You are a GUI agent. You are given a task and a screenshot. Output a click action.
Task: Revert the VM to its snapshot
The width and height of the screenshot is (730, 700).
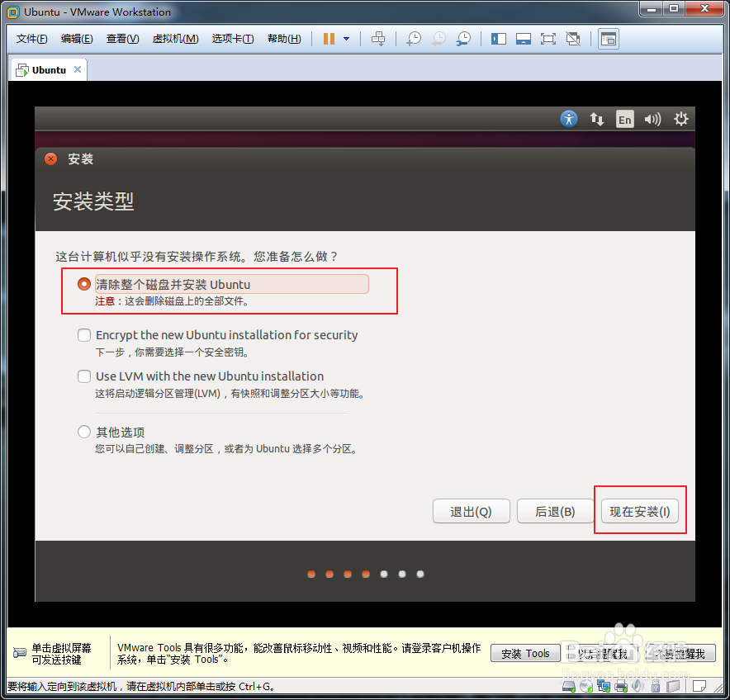click(438, 38)
